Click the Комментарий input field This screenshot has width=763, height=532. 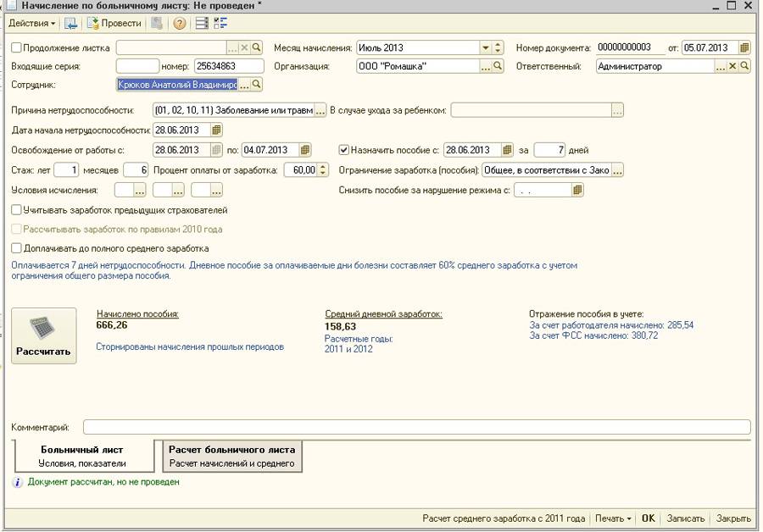click(x=416, y=427)
